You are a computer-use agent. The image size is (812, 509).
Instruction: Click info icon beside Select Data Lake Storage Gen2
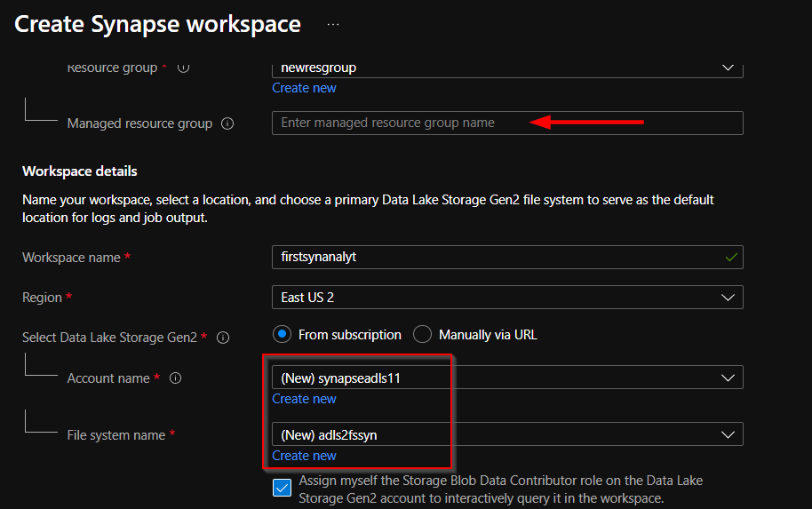coord(223,338)
